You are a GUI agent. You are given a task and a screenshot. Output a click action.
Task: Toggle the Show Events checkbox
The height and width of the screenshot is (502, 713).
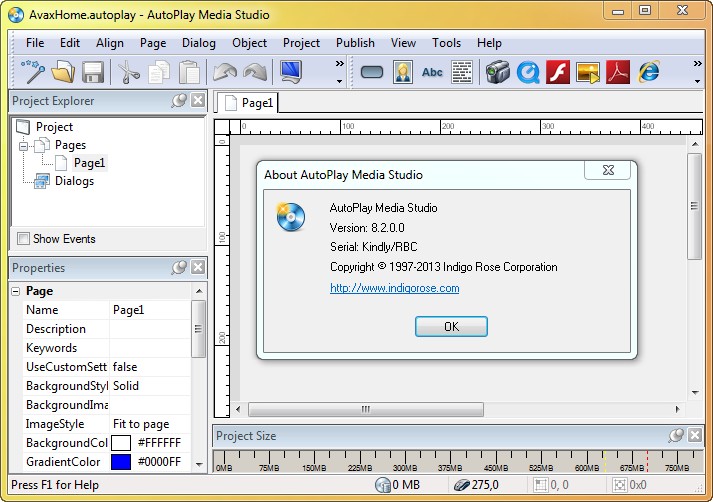(23, 239)
